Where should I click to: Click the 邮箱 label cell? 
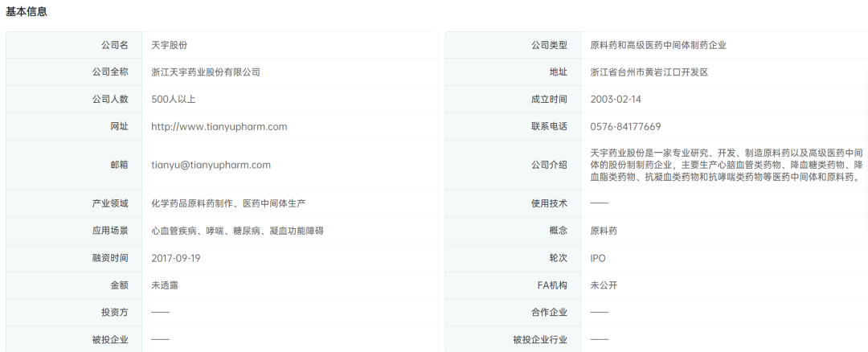[74, 165]
